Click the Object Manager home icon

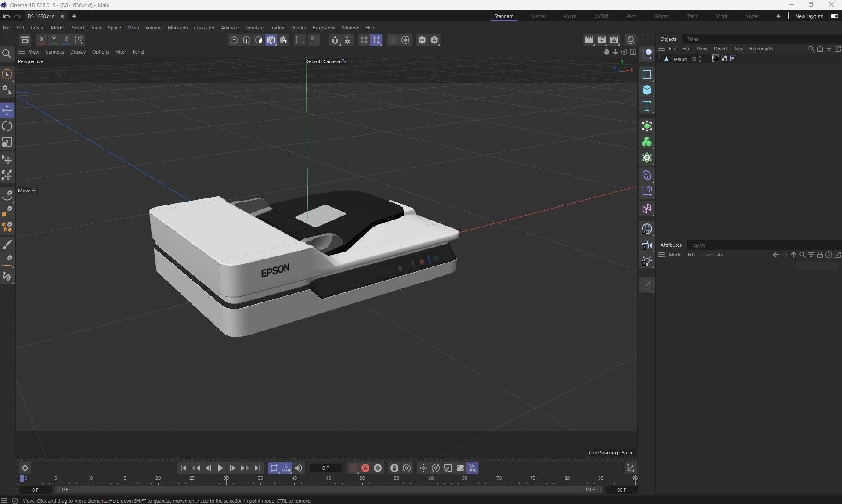click(820, 49)
